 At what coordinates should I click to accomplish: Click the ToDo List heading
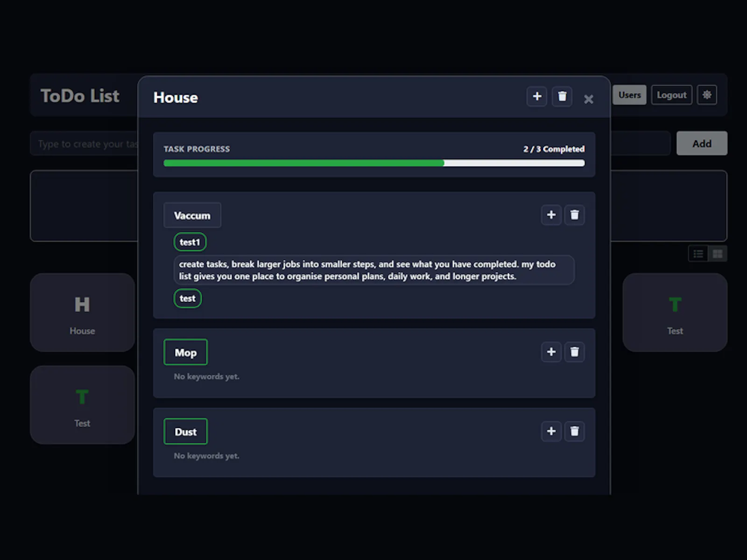80,96
